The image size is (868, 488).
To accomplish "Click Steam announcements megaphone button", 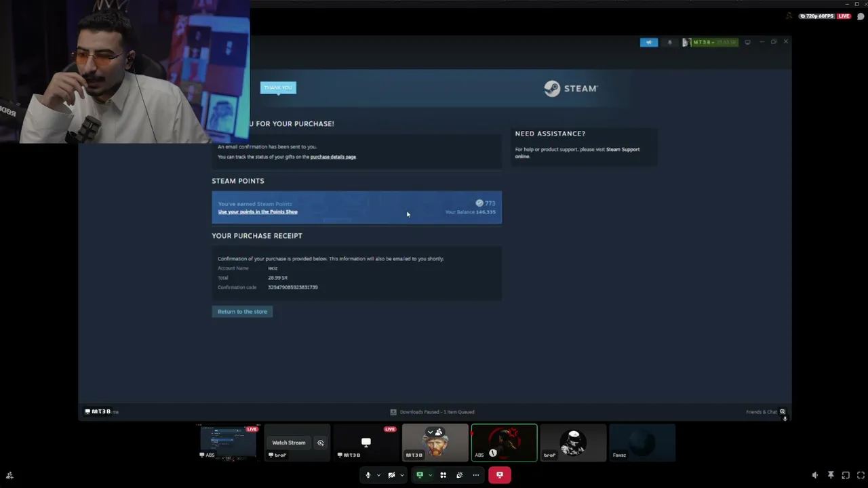I will pyautogui.click(x=649, y=42).
